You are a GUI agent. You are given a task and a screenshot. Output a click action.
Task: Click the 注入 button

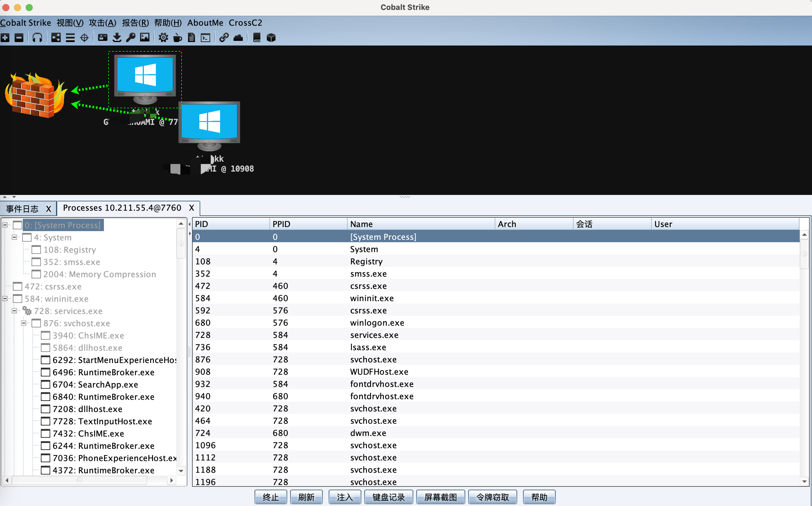[x=344, y=497]
